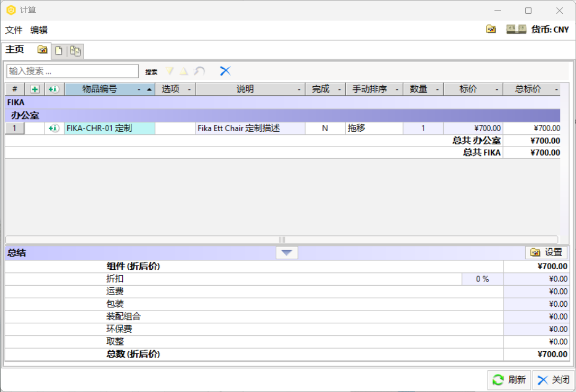Click the +i info icon in row 1
Image resolution: width=576 pixels, height=392 pixels.
(x=53, y=128)
